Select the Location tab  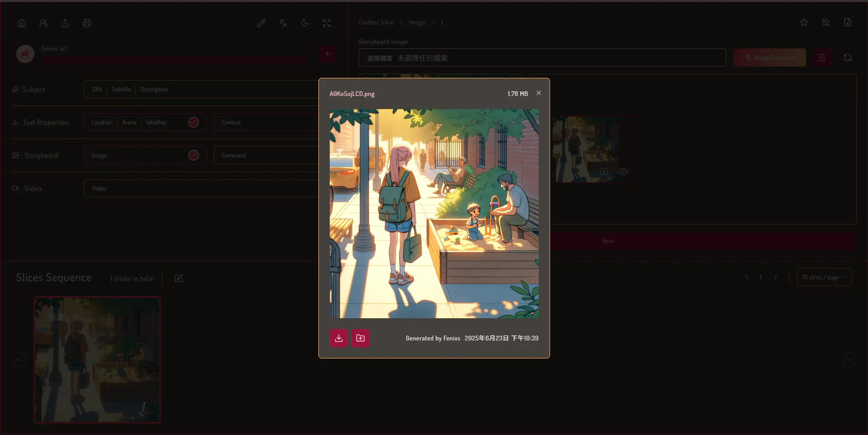[x=102, y=122]
